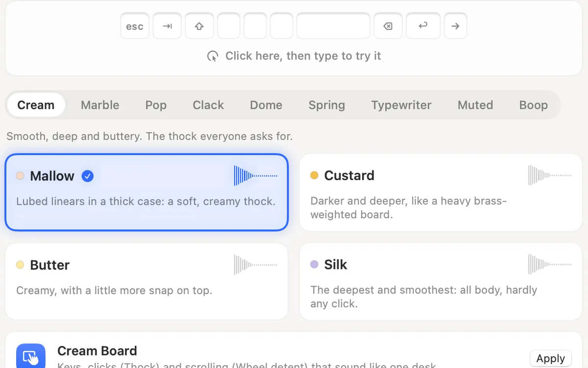This screenshot has width=588, height=368.
Task: Click the pink dot beside Mallow
Action: tap(20, 176)
